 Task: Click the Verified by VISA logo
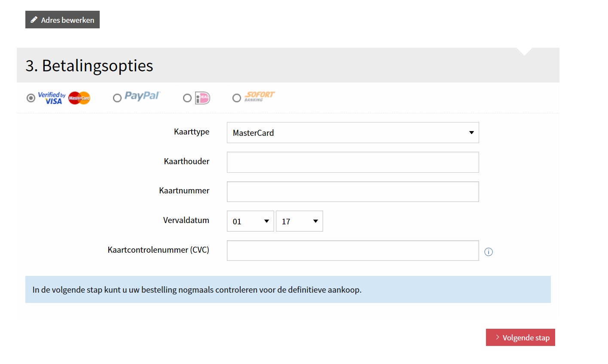[x=52, y=98]
